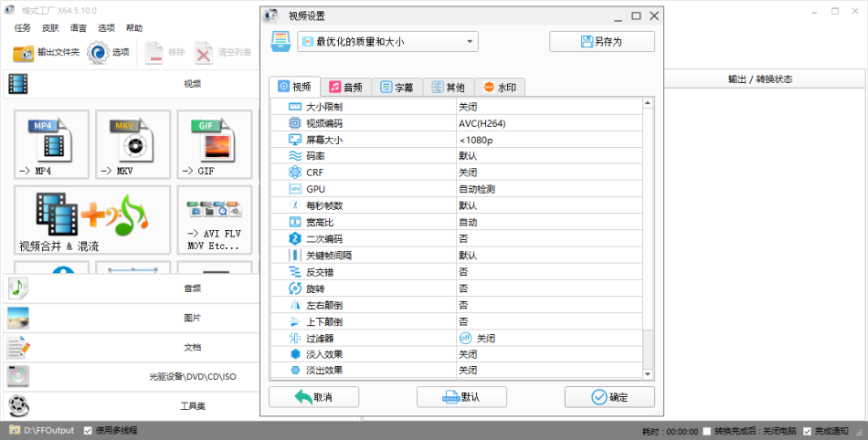
Task: Click the 另存为 save-as button
Action: coord(602,41)
